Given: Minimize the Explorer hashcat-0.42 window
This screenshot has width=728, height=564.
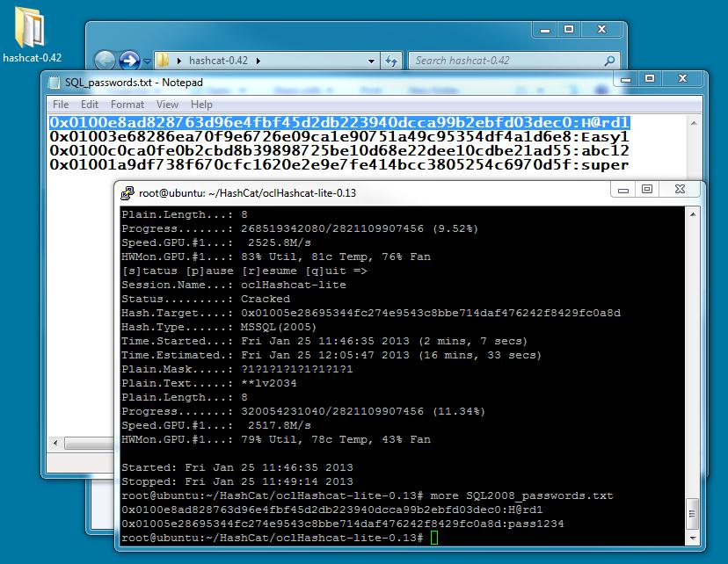Looking at the screenshot, I should (545, 30).
